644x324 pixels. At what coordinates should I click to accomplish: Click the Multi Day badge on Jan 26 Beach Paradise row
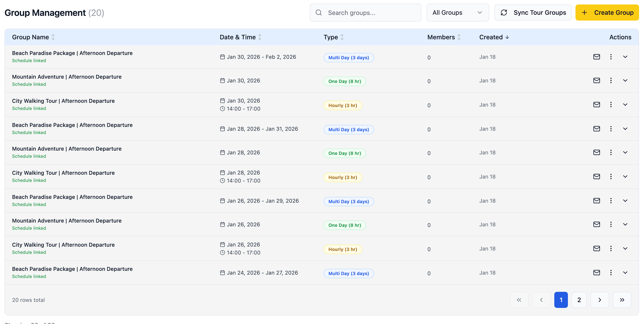349,201
